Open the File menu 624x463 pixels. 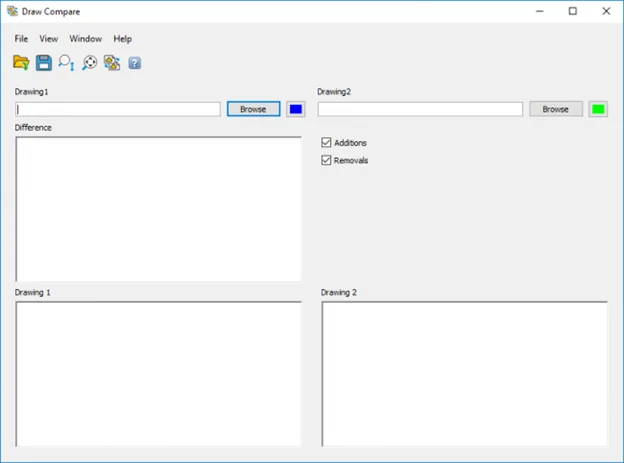click(x=21, y=39)
